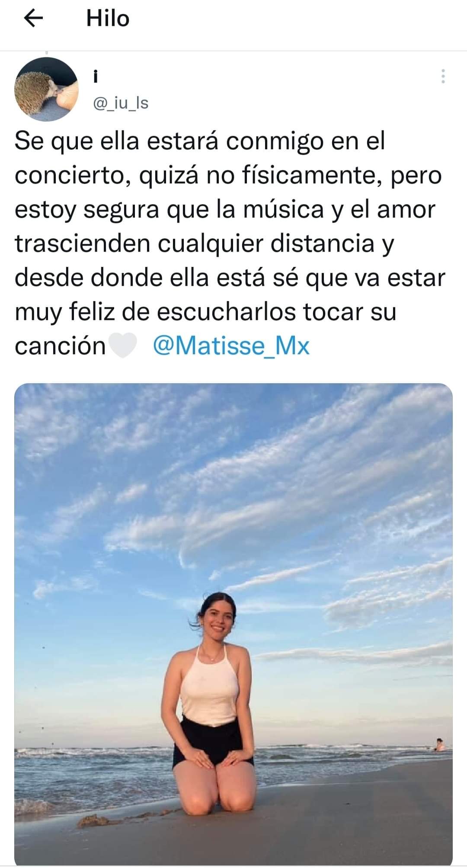This screenshot has width=467, height=868.
Task: Tap the distant swimmer in the photo
Action: pos(439,745)
